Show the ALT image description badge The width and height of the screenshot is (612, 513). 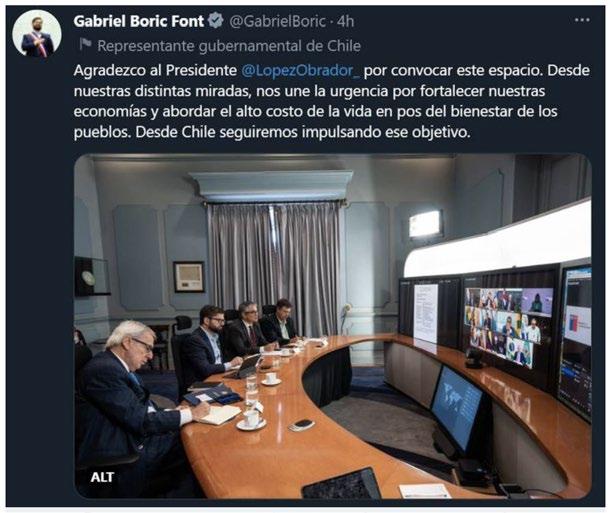[x=102, y=477]
